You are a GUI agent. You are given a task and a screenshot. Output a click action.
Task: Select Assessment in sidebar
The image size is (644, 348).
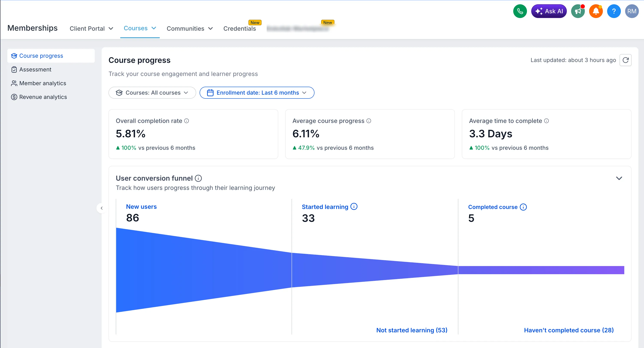pos(51,70)
